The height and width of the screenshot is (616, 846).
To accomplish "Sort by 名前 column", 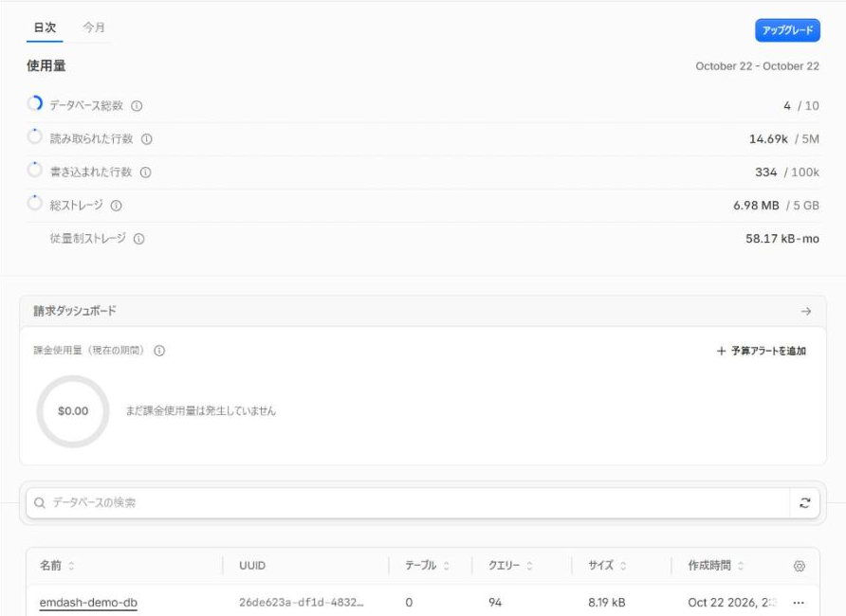I will click(x=57, y=566).
